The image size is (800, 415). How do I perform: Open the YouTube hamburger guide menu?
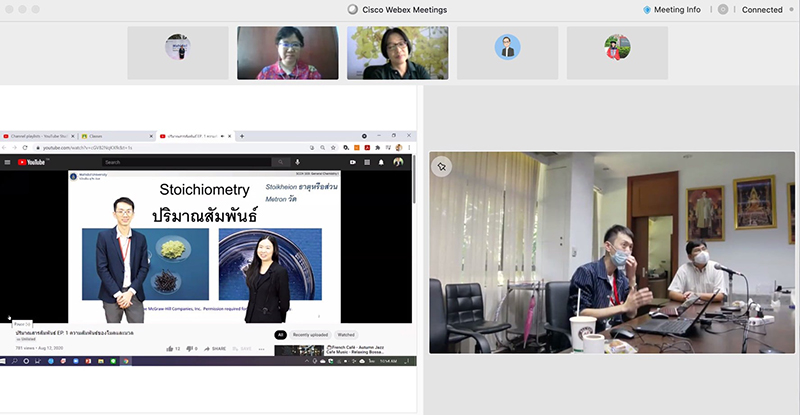[x=8, y=162]
